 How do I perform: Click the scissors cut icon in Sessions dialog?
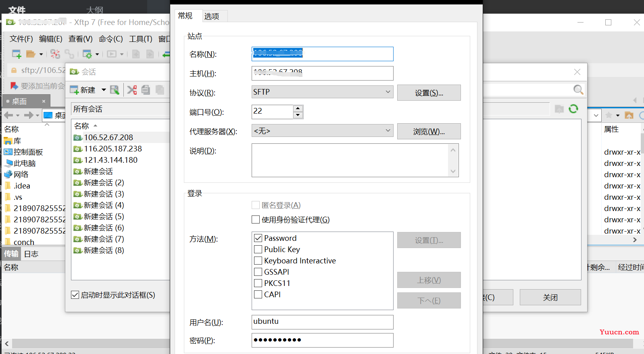(132, 90)
